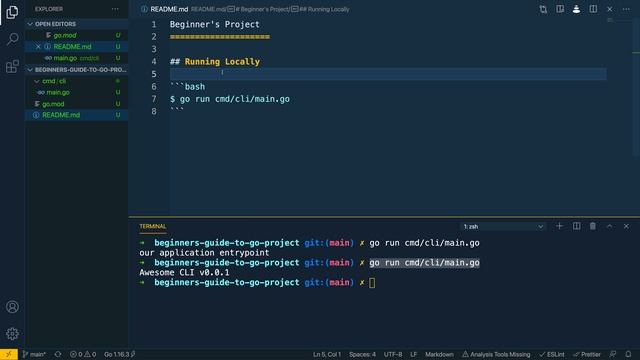This screenshot has height=360, width=640.
Task: Open the Extensions view in activity bar
Action: click(x=12, y=66)
